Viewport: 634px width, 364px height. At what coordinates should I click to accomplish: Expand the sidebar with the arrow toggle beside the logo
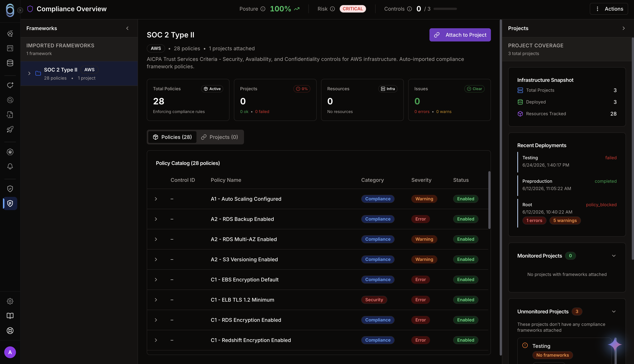coord(20,10)
